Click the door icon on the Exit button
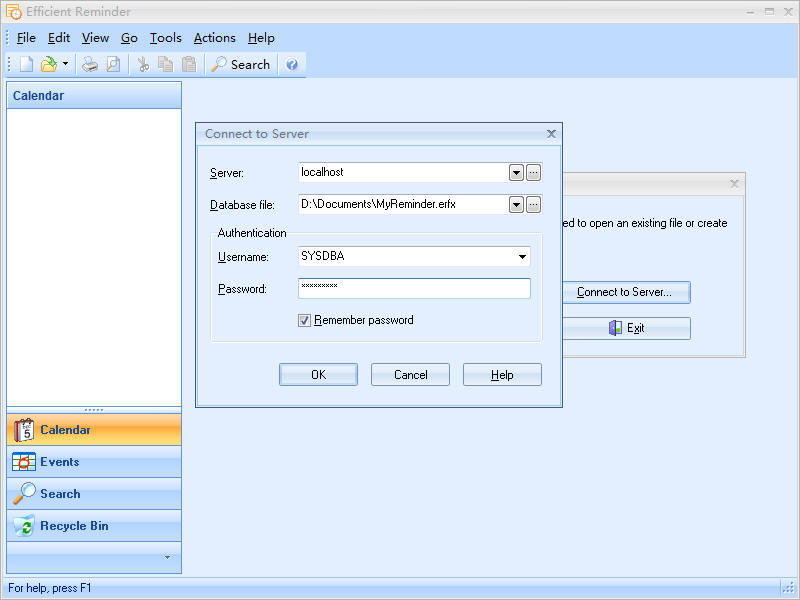Image resolution: width=800 pixels, height=600 pixels. pyautogui.click(x=615, y=328)
